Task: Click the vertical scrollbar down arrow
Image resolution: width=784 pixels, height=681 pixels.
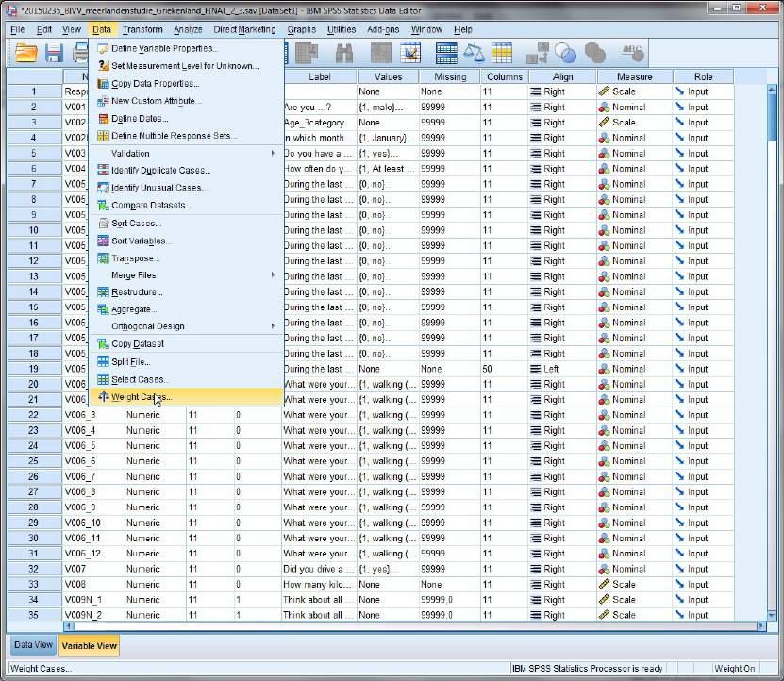Action: pos(772,614)
